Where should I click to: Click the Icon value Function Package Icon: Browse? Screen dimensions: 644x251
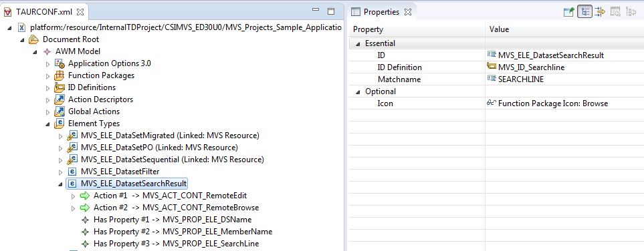[553, 103]
